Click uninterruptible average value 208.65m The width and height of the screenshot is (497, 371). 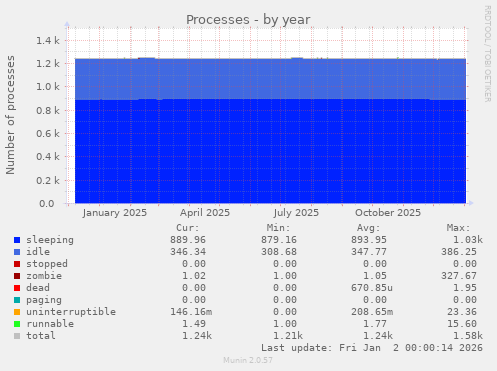372,312
